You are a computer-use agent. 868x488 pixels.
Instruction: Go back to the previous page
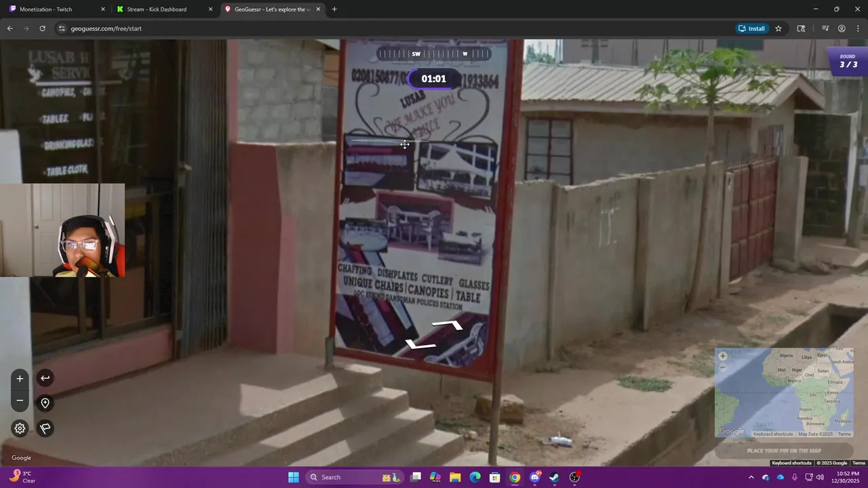click(x=9, y=28)
